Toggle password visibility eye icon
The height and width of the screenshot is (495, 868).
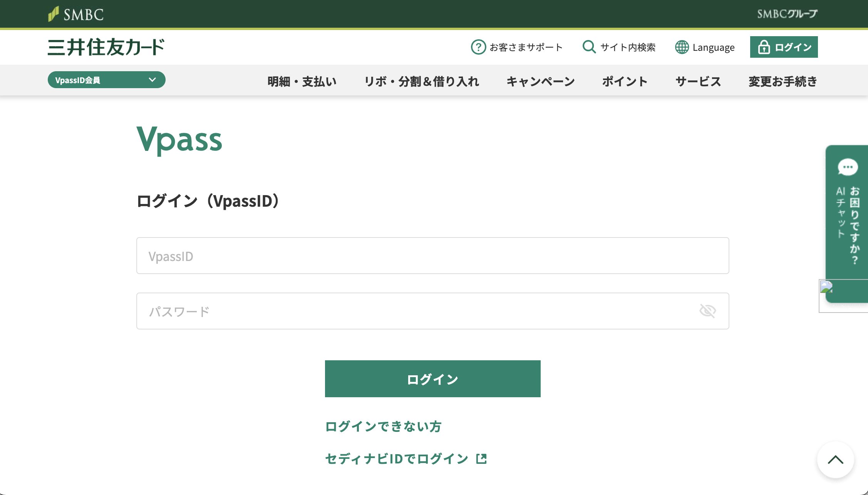point(707,311)
